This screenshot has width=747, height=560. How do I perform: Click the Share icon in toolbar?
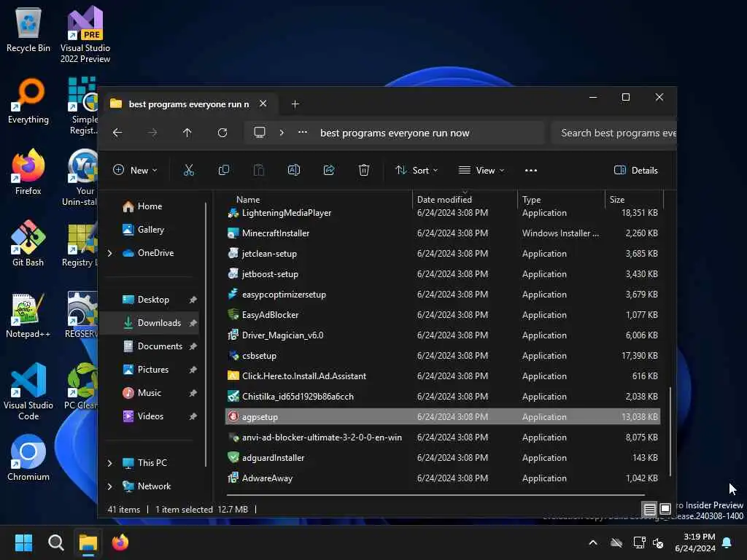coord(329,170)
